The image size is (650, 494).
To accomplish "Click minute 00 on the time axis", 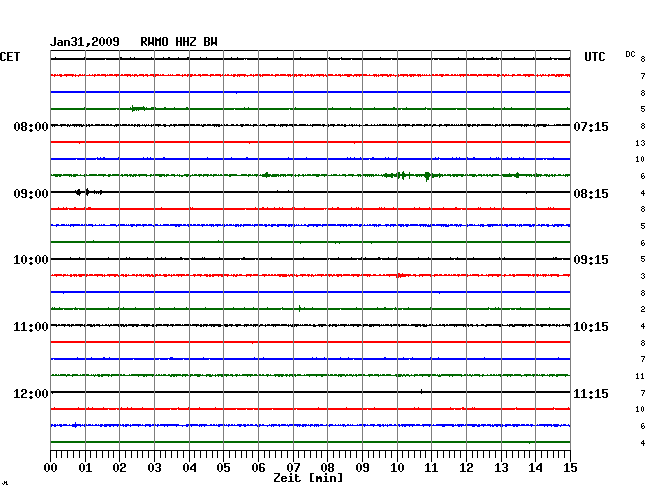I will tap(51, 468).
